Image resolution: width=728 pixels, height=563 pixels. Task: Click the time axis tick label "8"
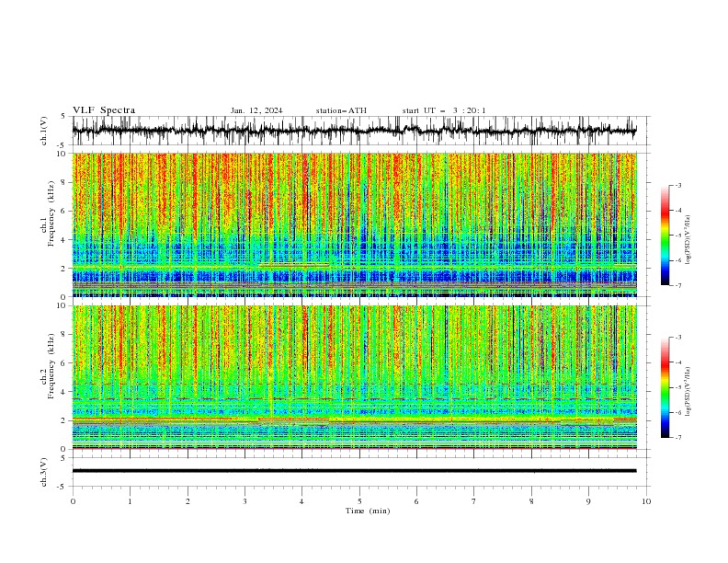[x=531, y=501]
